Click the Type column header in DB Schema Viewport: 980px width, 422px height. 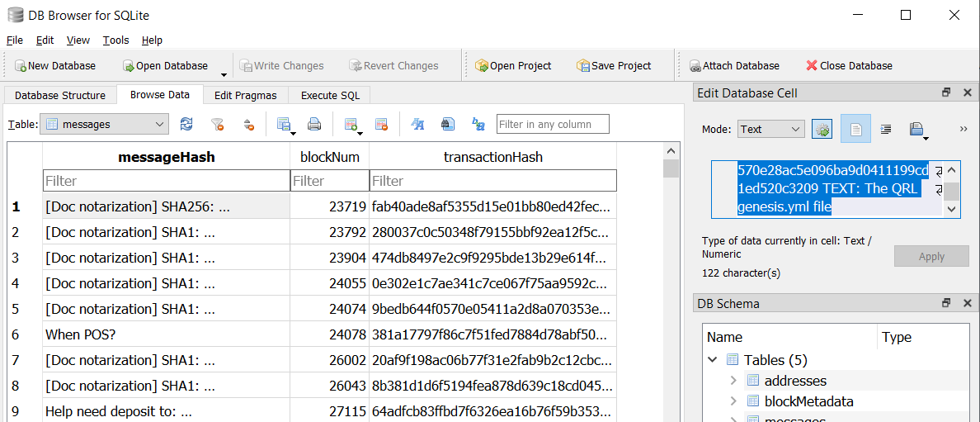pyautogui.click(x=925, y=338)
